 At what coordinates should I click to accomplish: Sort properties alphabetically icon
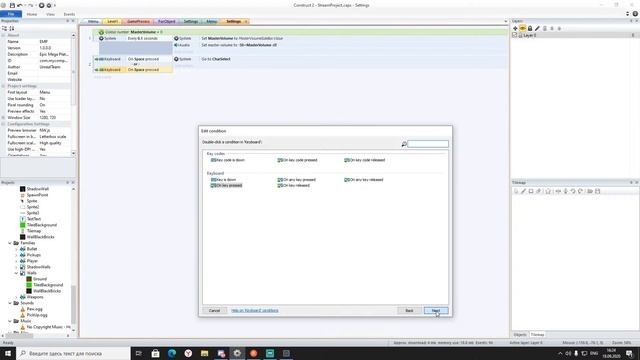(12, 29)
